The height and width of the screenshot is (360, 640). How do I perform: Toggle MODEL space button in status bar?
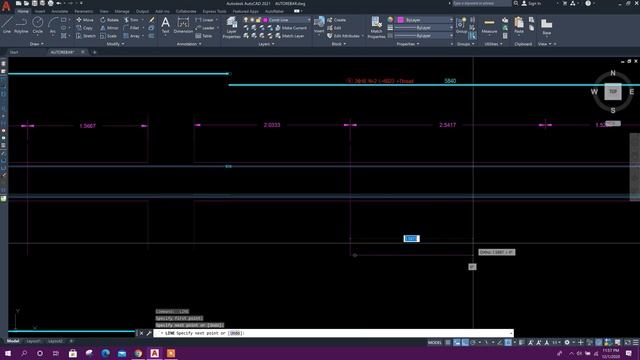(x=434, y=342)
